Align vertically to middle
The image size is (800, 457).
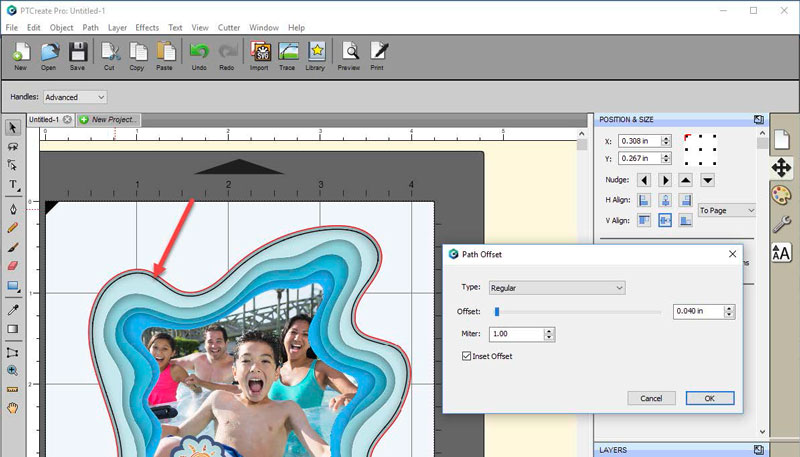tap(665, 220)
